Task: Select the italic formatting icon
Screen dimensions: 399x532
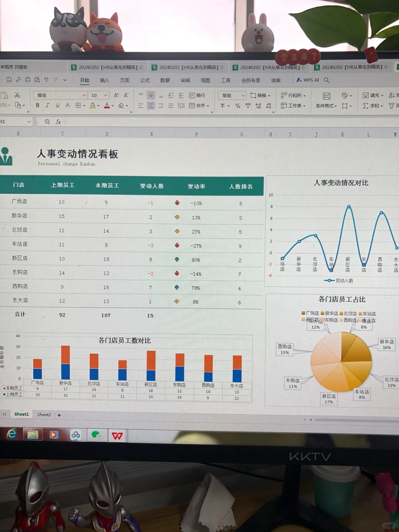Action: (x=47, y=106)
